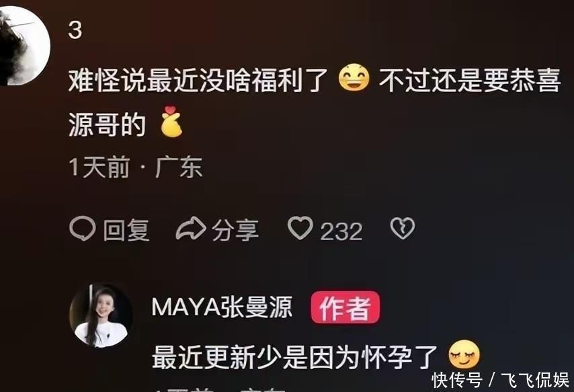
Task: Click the 快传号 / 飞飞侃娱 watermark
Action: (501, 380)
